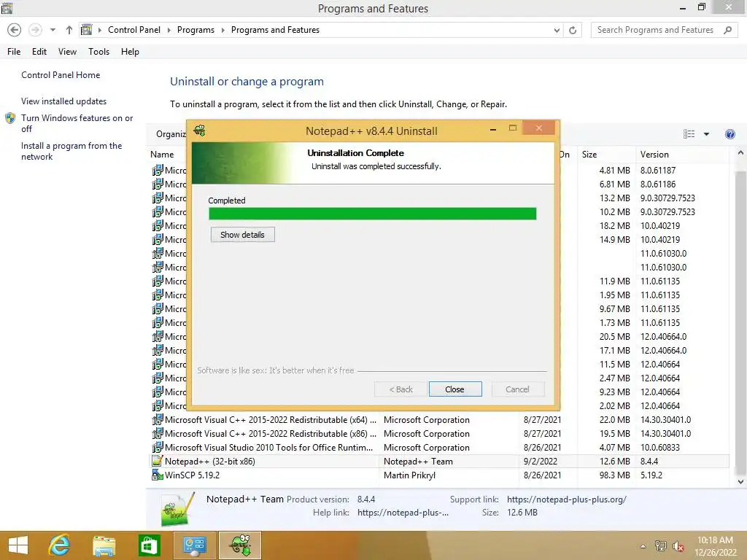Click the Notepad++ chameleon icon in dialog title bar
The height and width of the screenshot is (560, 747).
point(200,131)
